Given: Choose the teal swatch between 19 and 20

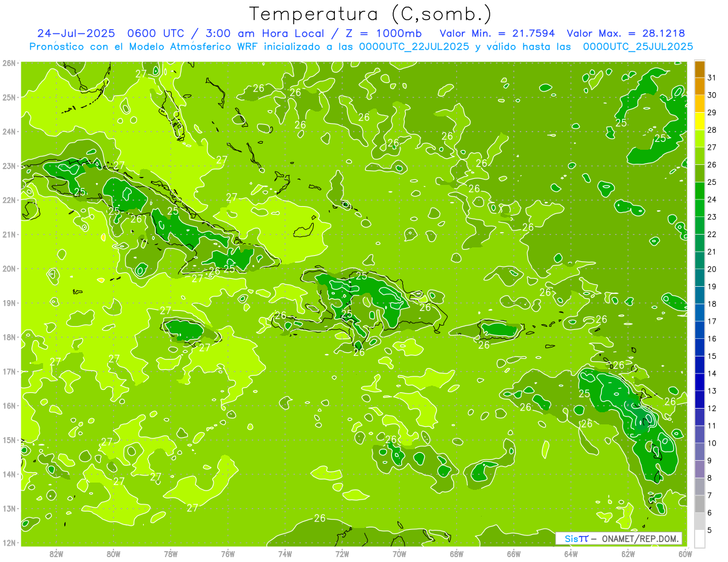Looking at the screenshot, I should (699, 278).
